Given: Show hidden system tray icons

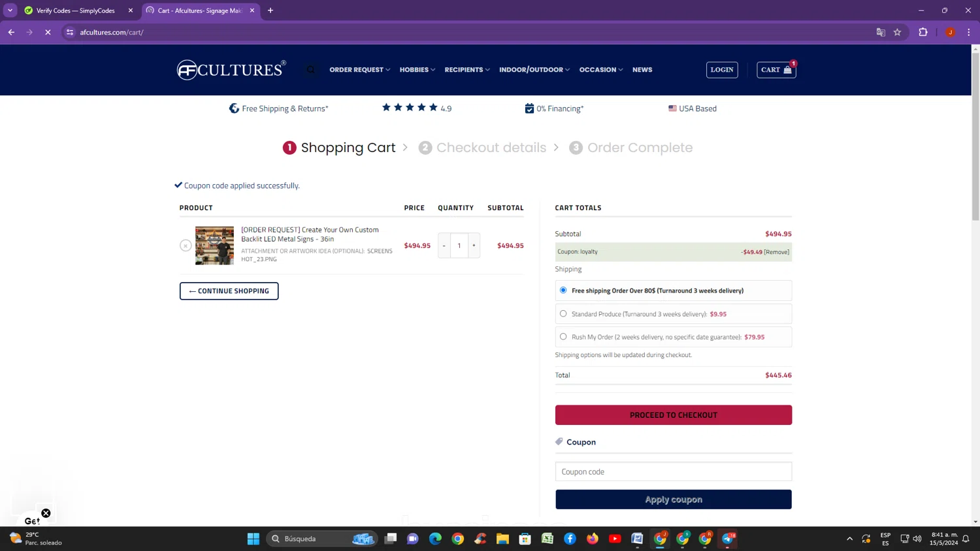Looking at the screenshot, I should point(849,539).
